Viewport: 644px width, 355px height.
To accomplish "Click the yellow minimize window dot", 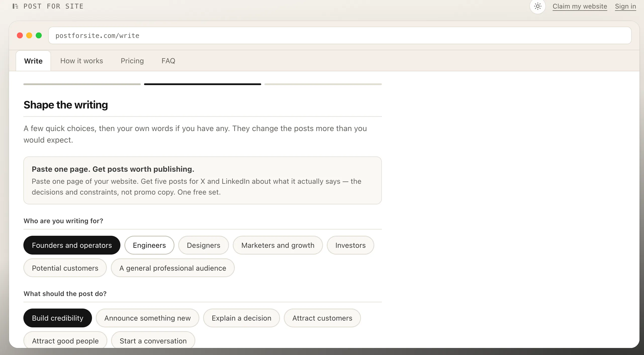I will tap(29, 35).
